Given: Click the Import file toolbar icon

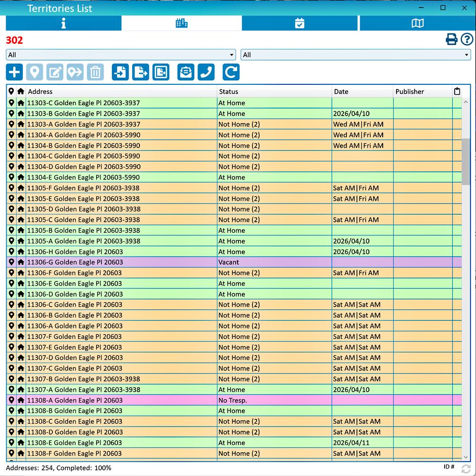Looking at the screenshot, I should click(x=120, y=72).
